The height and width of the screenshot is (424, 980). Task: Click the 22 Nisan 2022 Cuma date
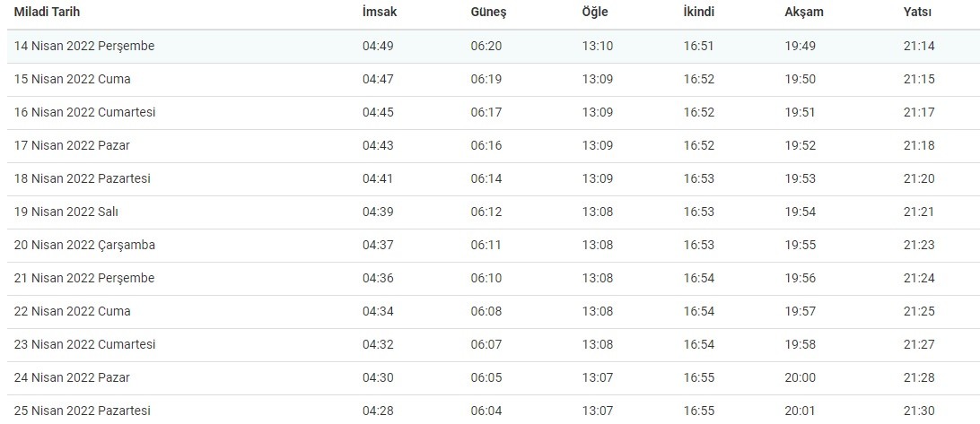(72, 311)
